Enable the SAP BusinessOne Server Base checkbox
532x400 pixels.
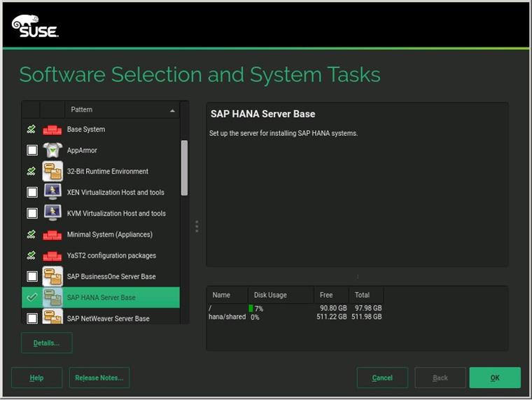tap(32, 277)
